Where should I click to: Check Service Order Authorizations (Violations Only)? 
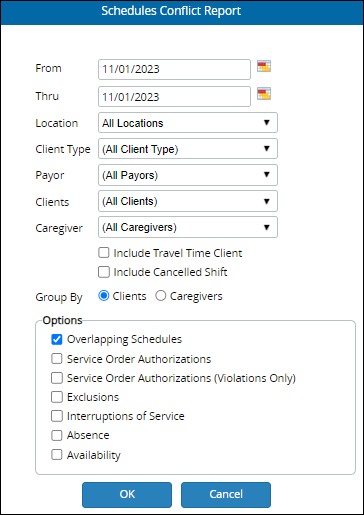(x=57, y=378)
